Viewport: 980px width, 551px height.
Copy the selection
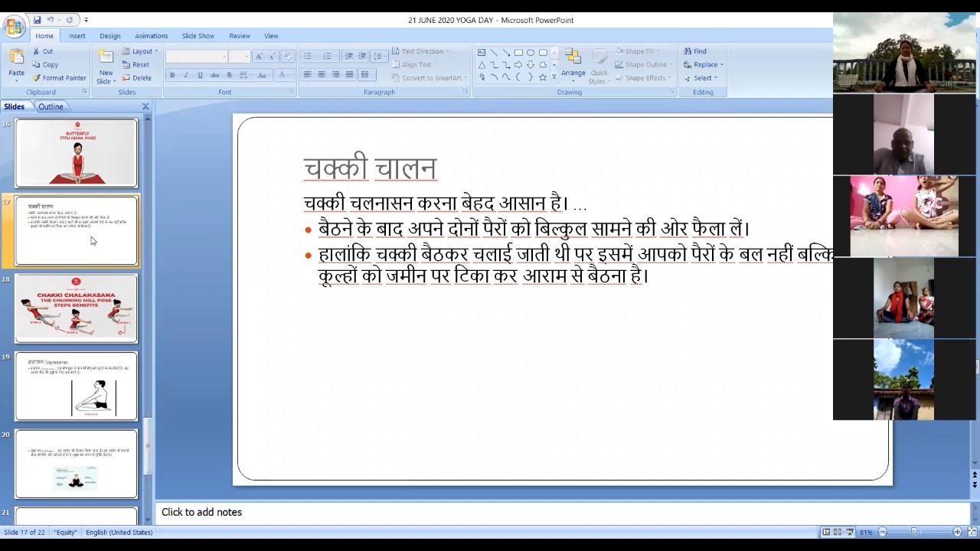pyautogui.click(x=45, y=65)
